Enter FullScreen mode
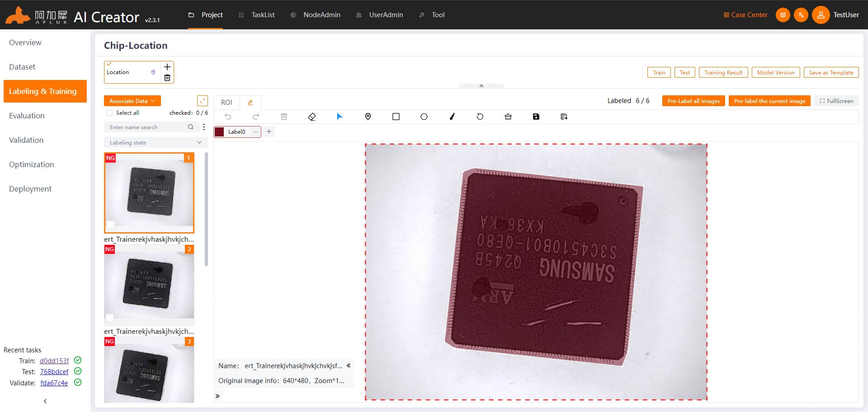This screenshot has height=412, width=868. (836, 101)
